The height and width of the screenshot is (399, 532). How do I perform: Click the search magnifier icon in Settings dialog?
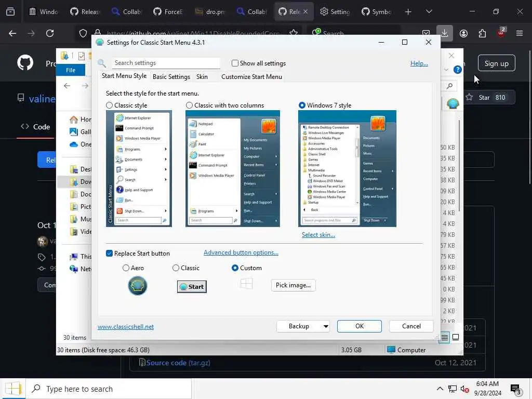(101, 63)
